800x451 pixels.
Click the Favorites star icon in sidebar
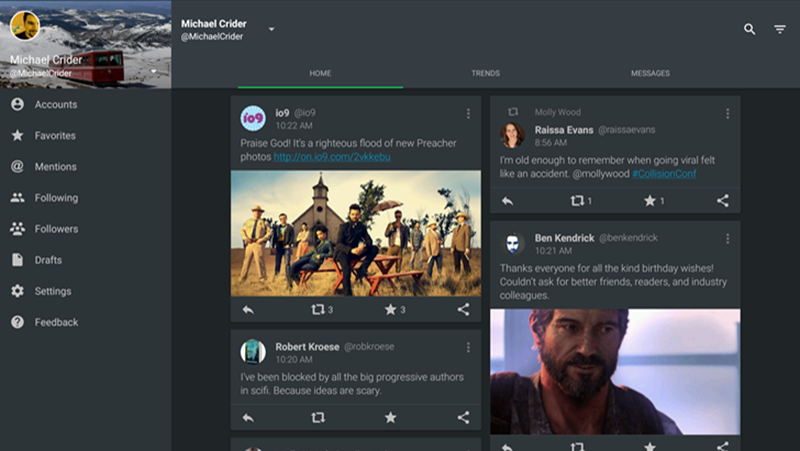(x=17, y=135)
